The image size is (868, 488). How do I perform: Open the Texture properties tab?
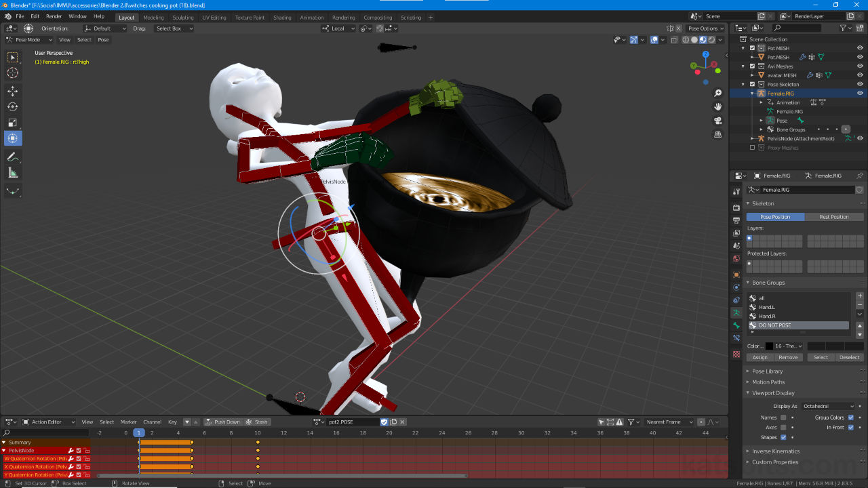(736, 354)
